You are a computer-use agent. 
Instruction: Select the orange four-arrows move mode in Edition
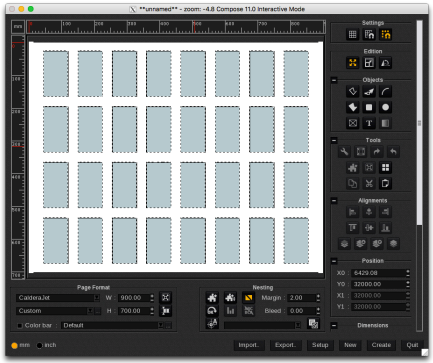[352, 63]
